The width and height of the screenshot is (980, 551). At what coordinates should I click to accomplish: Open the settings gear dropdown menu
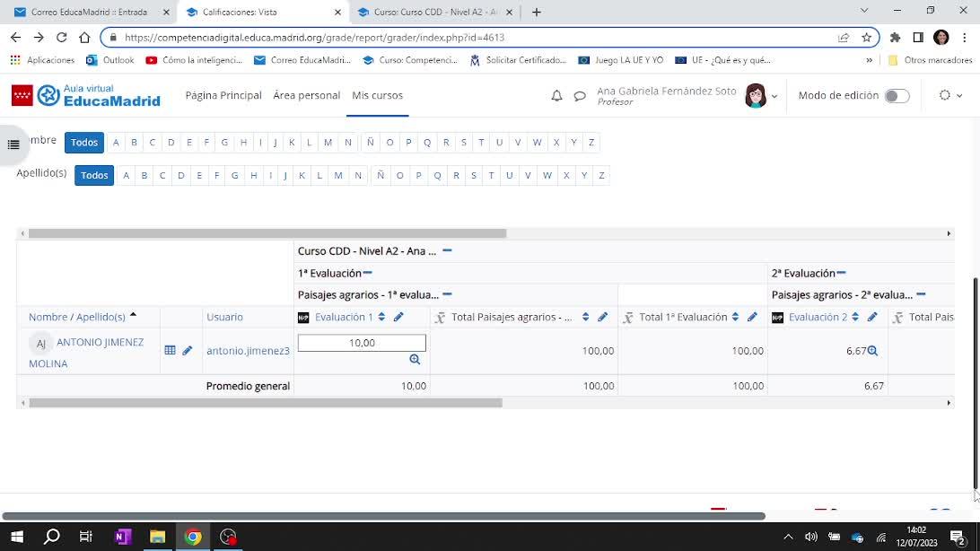pos(950,96)
